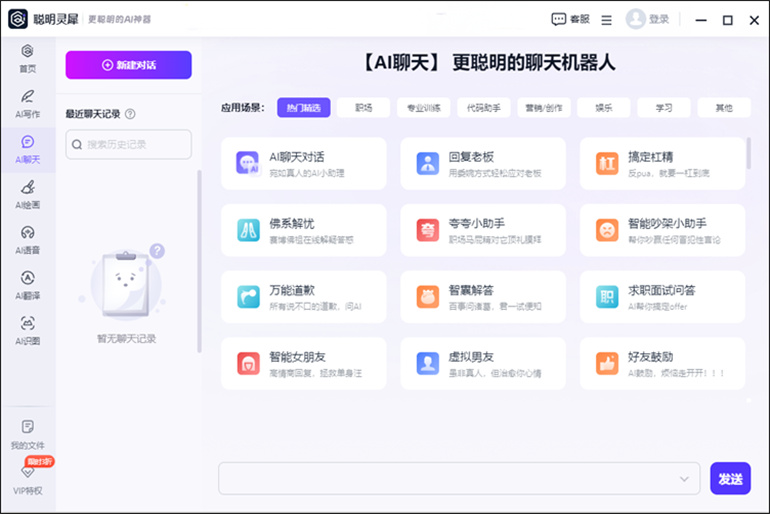Select the 其他 scene tab
This screenshot has width=770, height=514.
coord(724,108)
